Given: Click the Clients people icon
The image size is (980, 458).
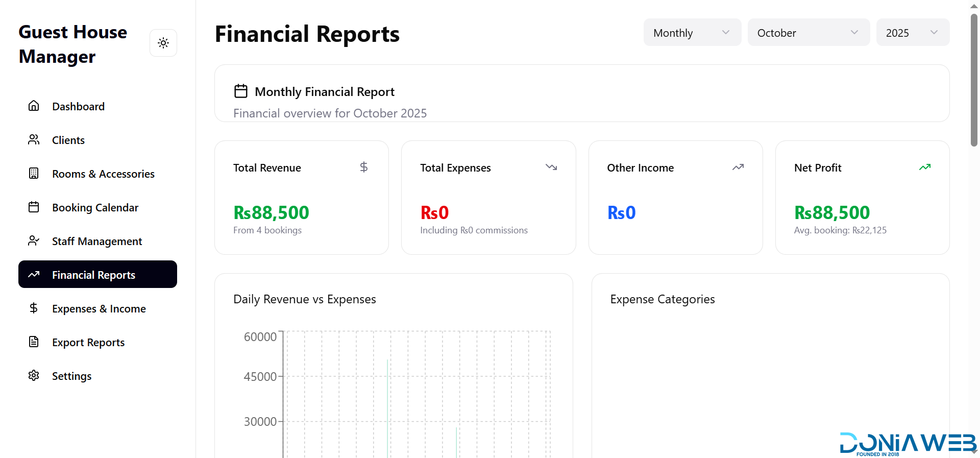Looking at the screenshot, I should pos(34,139).
